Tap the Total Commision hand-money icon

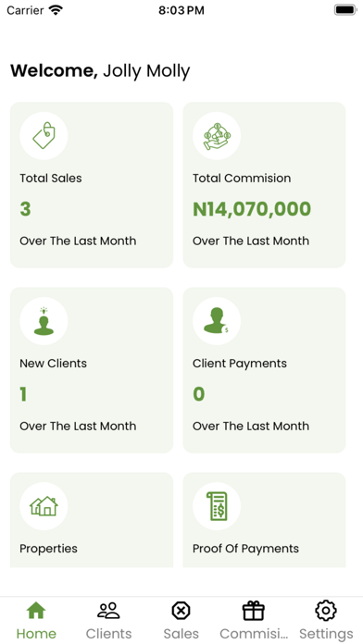pos(217,135)
